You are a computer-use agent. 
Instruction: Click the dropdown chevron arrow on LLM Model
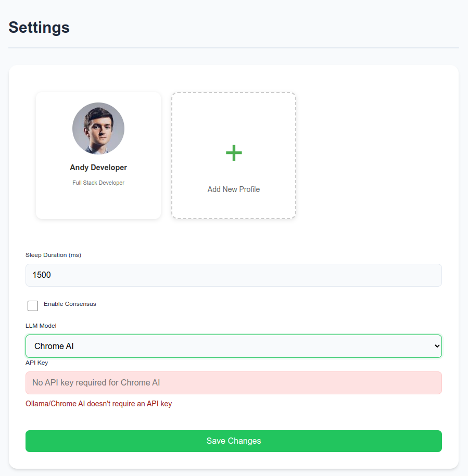[x=437, y=346]
